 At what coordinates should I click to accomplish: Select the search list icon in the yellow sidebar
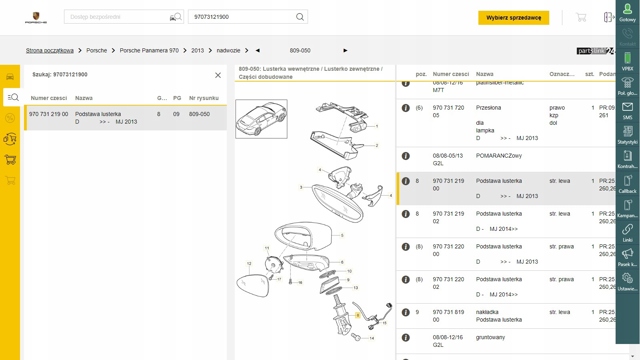point(13,97)
